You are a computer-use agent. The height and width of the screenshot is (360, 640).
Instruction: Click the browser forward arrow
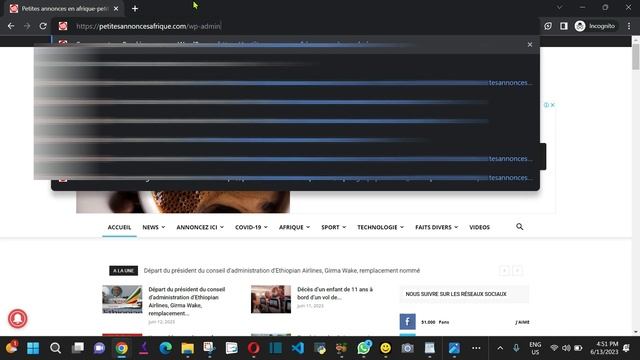pos(27,26)
